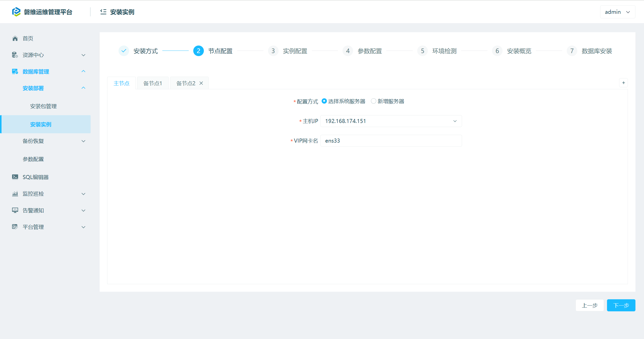This screenshot has width=644, height=339.
Task: Click the 平台管理 sidebar icon
Action: pos(15,227)
